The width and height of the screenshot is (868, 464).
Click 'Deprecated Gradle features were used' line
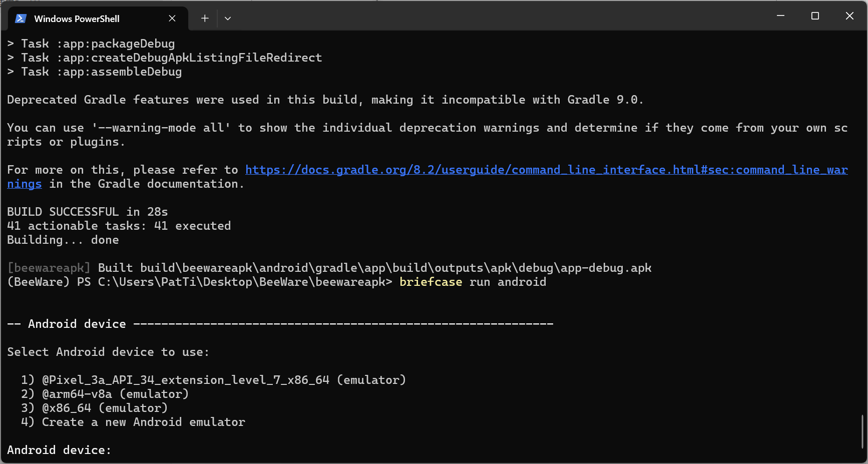coord(325,100)
